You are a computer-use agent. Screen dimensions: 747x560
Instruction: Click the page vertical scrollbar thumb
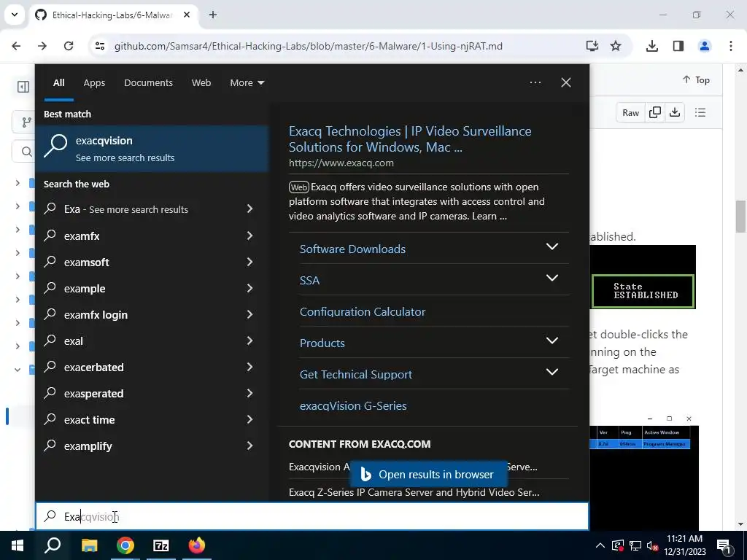pyautogui.click(x=740, y=216)
